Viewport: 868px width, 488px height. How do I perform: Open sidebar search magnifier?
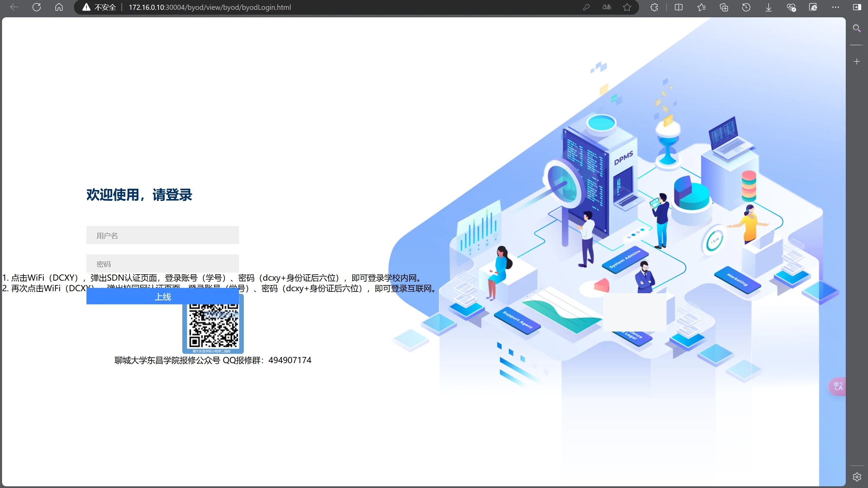tap(857, 28)
